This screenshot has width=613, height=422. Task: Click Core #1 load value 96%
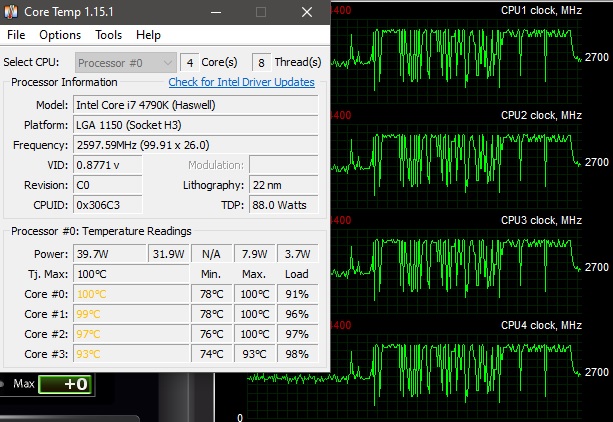[x=297, y=314]
